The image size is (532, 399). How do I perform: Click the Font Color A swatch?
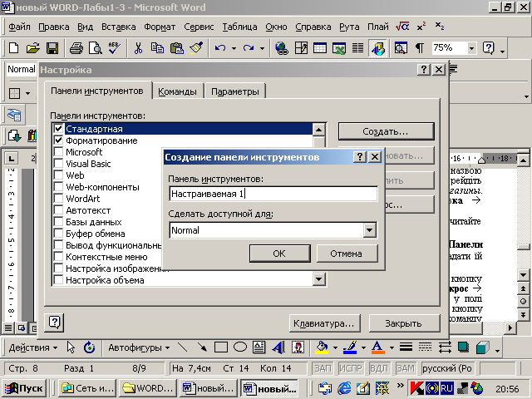point(377,347)
